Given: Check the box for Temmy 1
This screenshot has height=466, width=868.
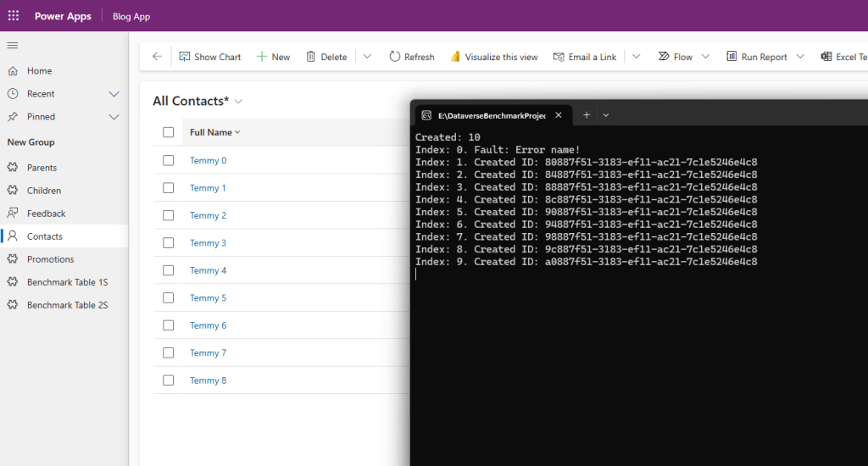Looking at the screenshot, I should pos(169,187).
